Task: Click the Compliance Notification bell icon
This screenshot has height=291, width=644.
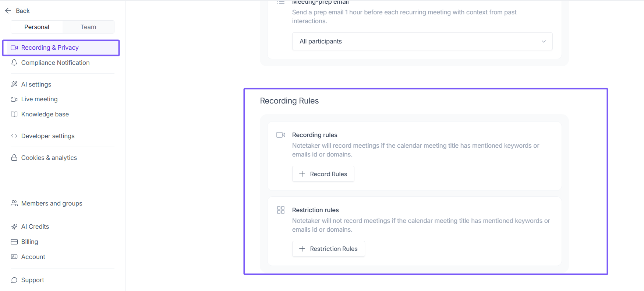Action: (14, 63)
